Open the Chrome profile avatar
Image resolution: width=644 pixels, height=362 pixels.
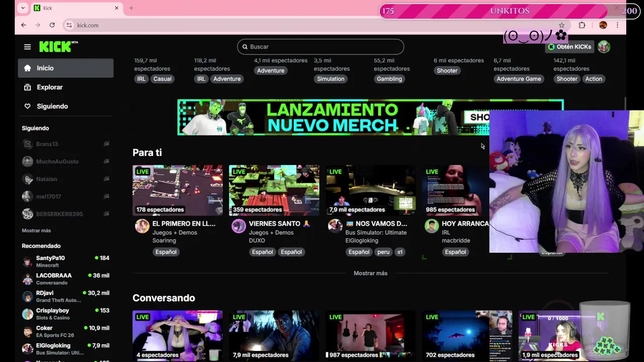(603, 25)
